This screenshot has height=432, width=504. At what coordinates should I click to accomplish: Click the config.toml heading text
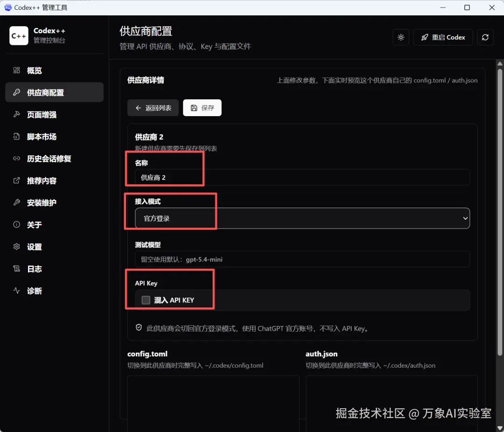point(147,354)
